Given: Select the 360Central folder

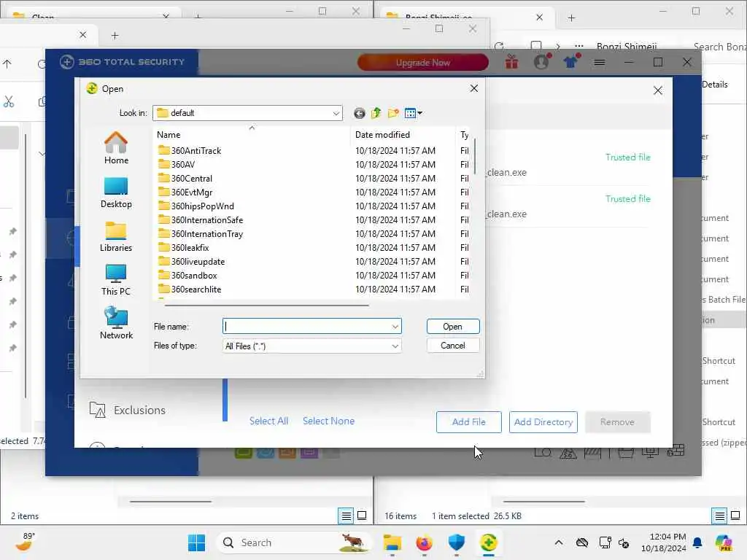Looking at the screenshot, I should click(185, 178).
